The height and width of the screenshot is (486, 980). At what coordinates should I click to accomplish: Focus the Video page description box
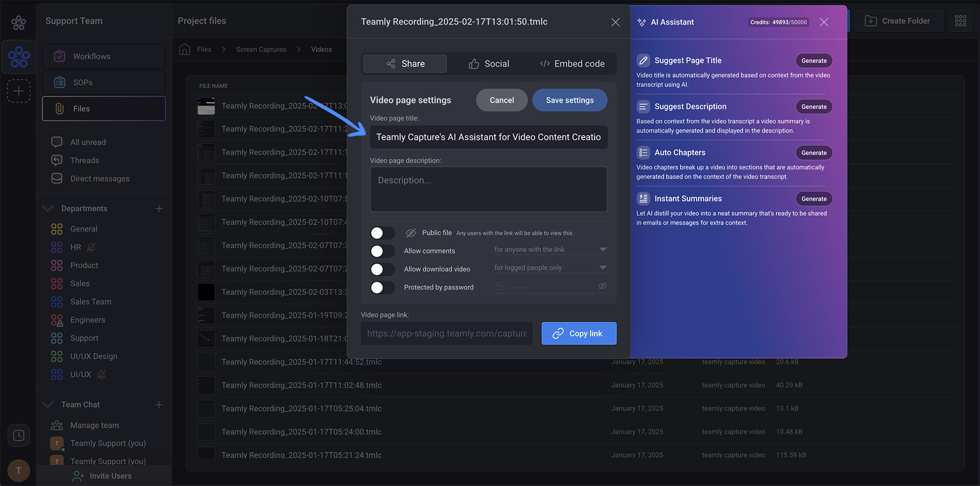pos(489,189)
